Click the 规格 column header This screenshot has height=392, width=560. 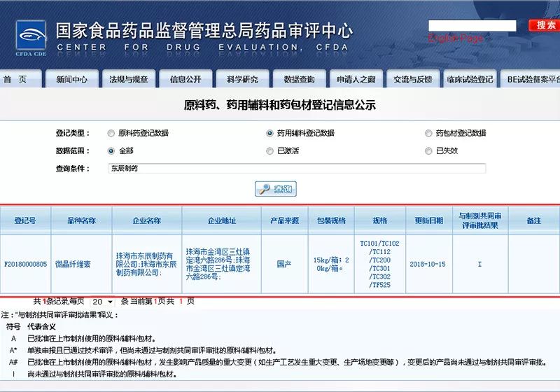tap(380, 220)
